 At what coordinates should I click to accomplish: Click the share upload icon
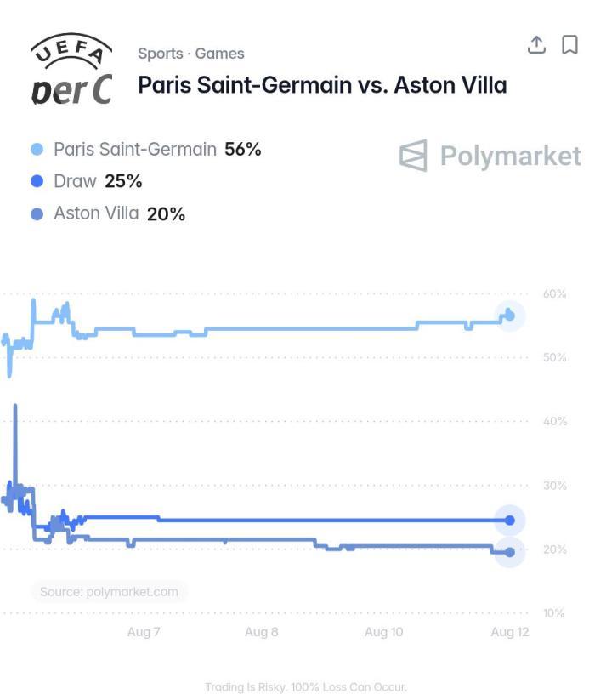536,44
